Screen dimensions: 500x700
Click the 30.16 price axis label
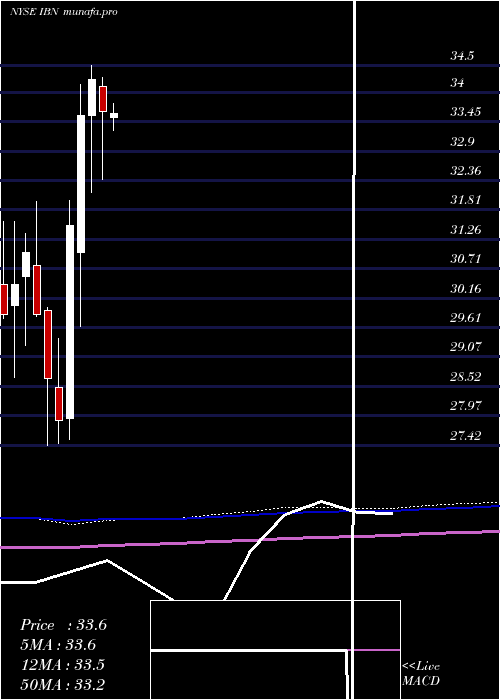point(465,288)
